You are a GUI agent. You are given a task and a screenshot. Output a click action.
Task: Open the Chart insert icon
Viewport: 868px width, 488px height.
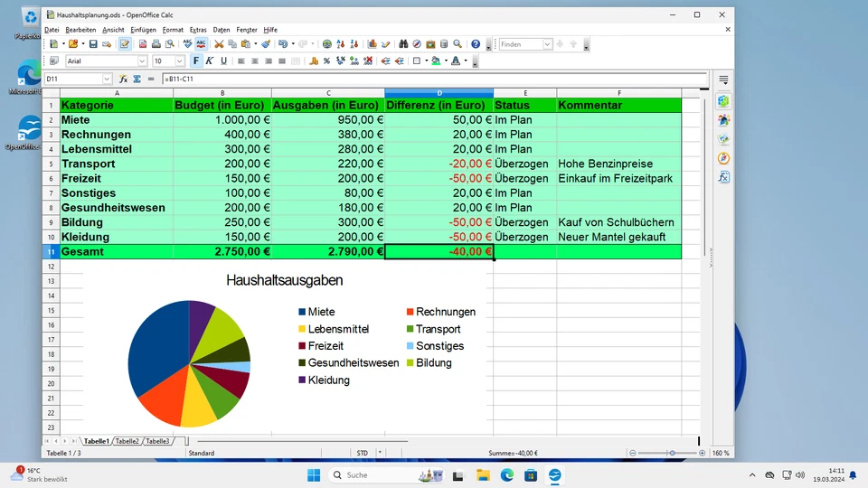pyautogui.click(x=372, y=44)
